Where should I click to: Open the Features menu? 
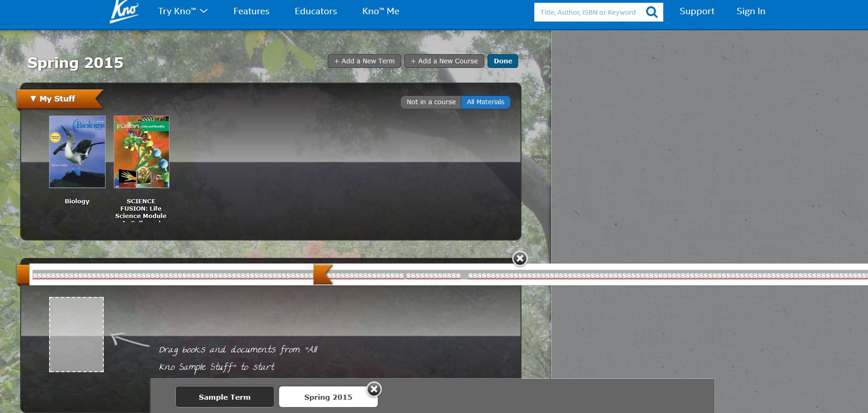click(x=251, y=11)
